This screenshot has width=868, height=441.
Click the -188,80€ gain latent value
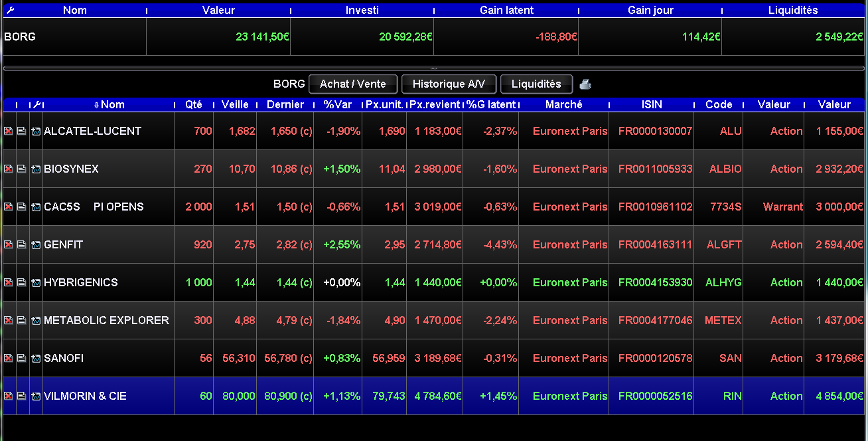pyautogui.click(x=556, y=37)
